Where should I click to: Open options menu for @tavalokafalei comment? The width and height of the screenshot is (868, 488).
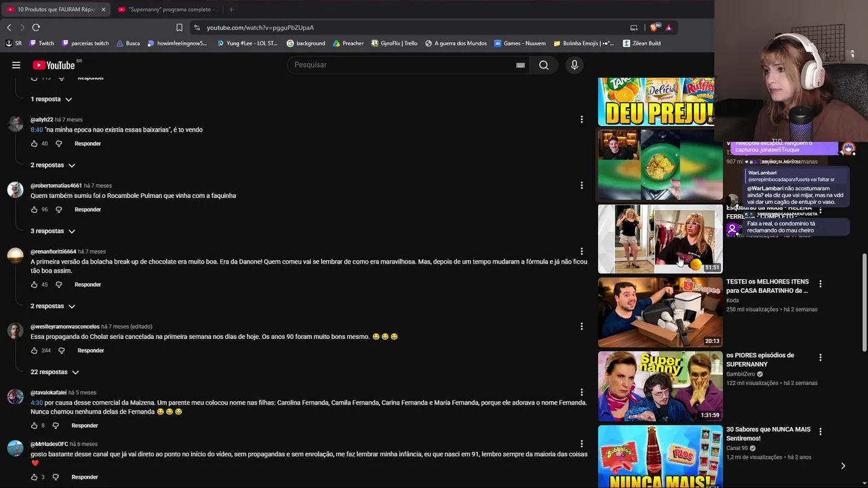[581, 392]
